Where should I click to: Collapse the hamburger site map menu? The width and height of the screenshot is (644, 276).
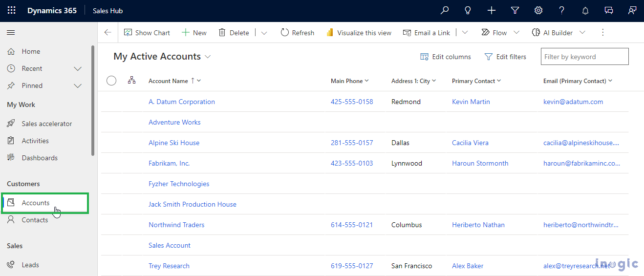[11, 33]
